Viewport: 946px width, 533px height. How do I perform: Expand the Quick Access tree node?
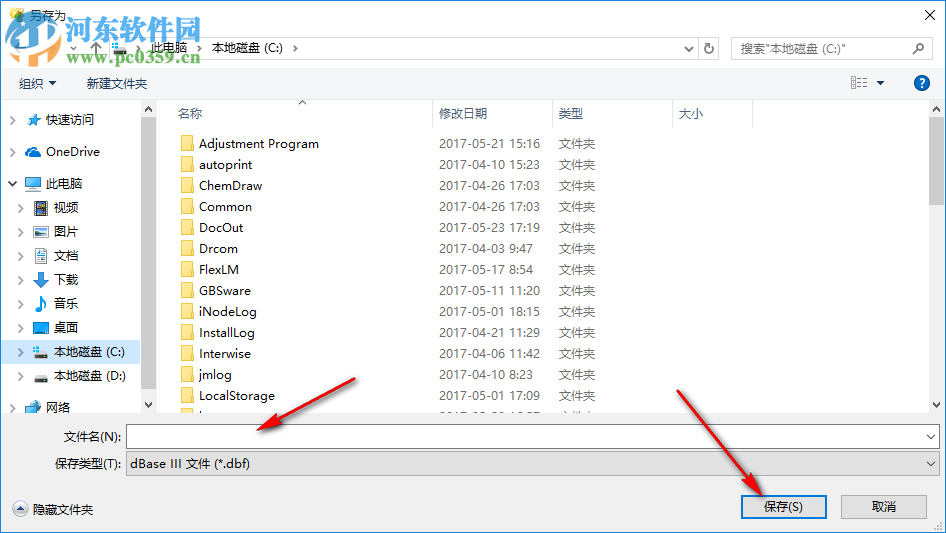point(12,120)
